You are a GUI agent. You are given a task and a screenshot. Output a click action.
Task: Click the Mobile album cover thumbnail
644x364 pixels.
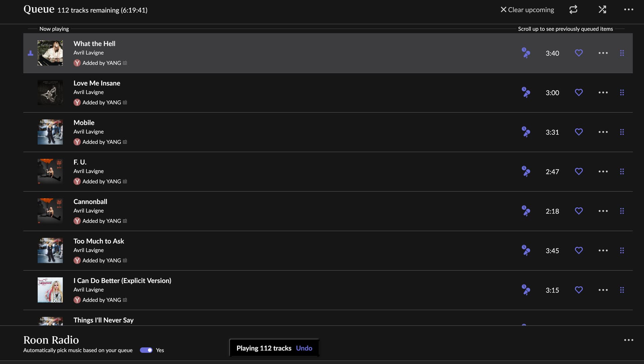(x=50, y=132)
